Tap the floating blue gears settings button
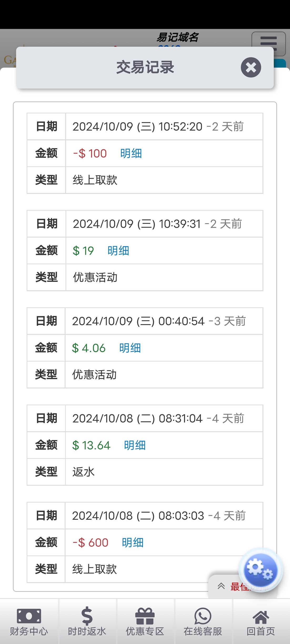 pos(260,570)
